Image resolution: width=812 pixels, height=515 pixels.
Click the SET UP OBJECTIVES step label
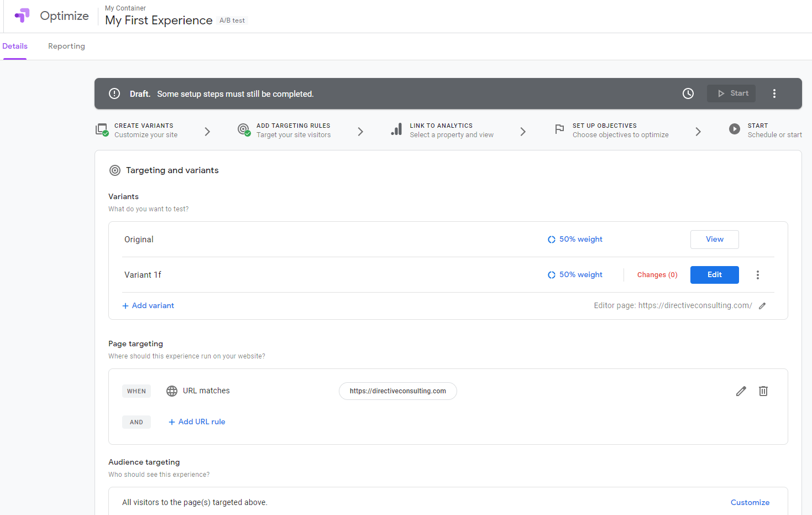pyautogui.click(x=605, y=126)
